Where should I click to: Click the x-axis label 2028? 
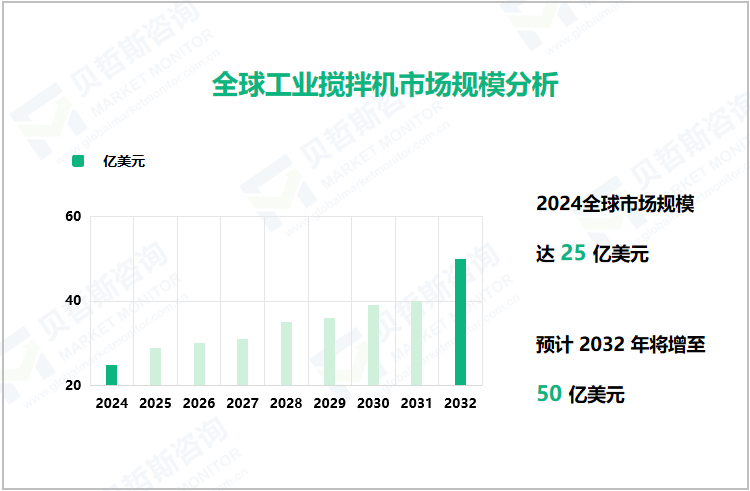(286, 404)
